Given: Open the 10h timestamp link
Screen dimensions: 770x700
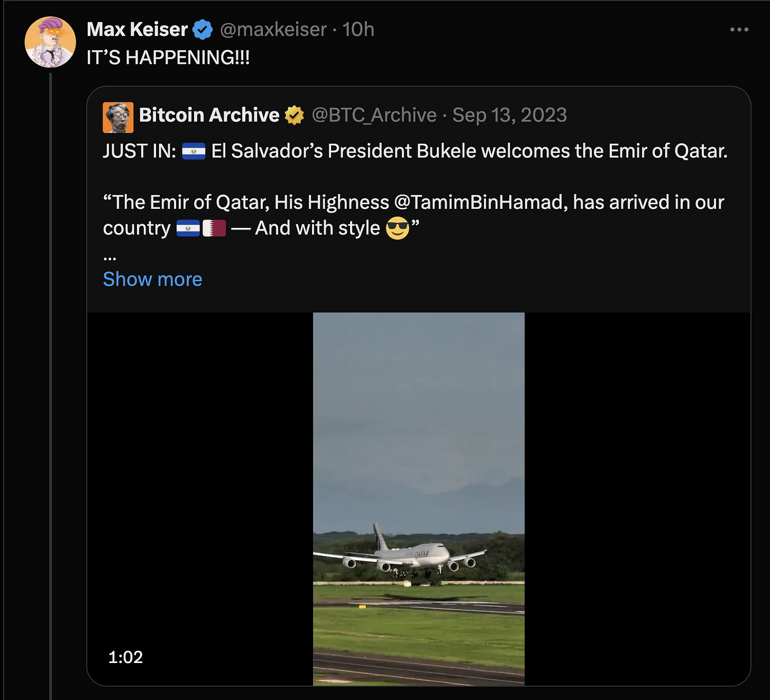Looking at the screenshot, I should point(358,30).
